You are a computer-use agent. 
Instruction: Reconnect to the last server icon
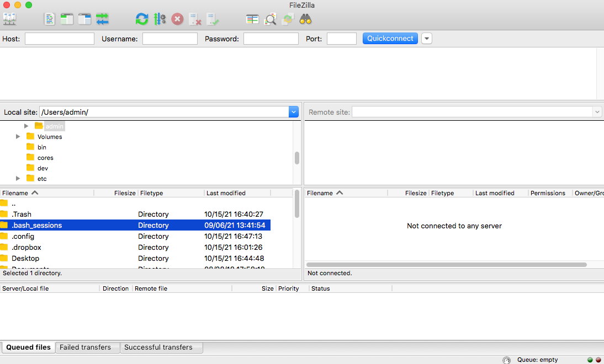pos(213,19)
